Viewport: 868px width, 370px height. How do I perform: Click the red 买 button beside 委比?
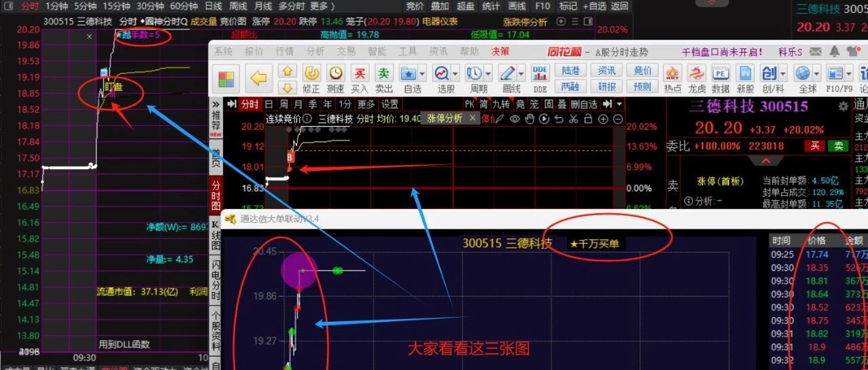813,145
